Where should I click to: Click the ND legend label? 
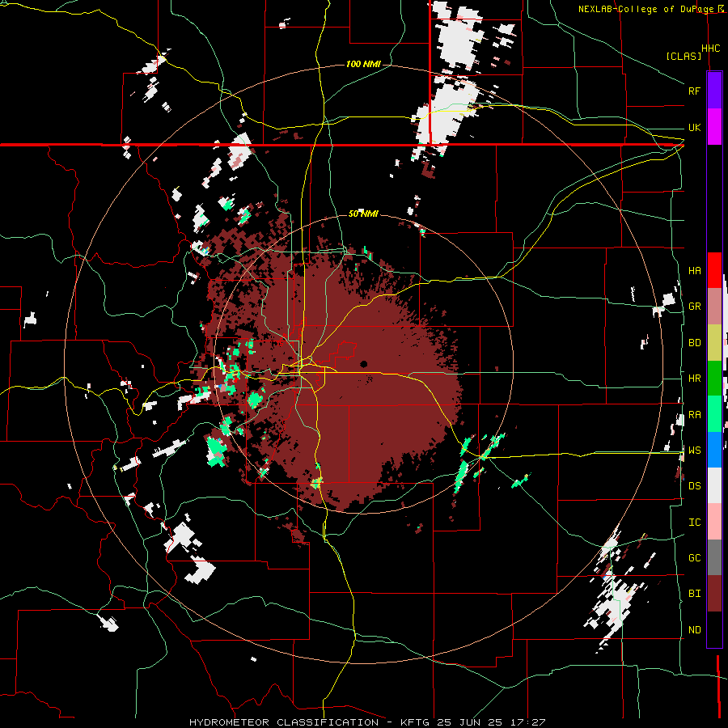[x=694, y=630]
